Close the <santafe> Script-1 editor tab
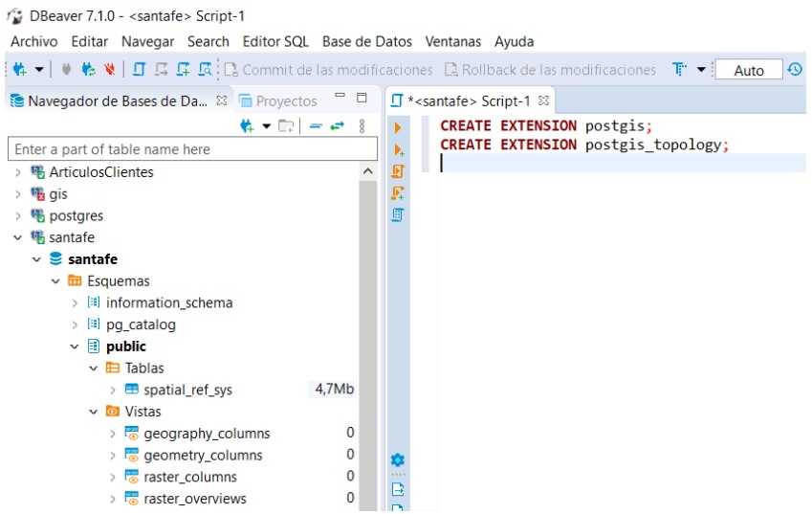 click(543, 101)
